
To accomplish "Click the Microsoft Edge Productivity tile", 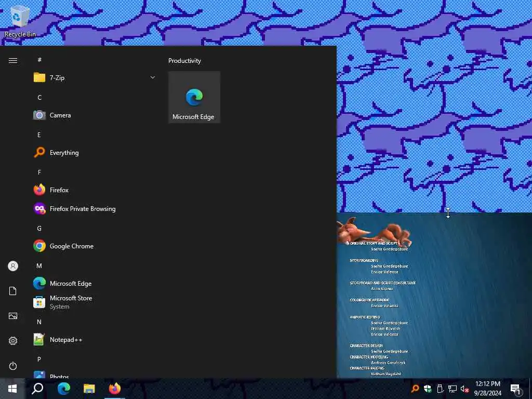I will point(194,97).
